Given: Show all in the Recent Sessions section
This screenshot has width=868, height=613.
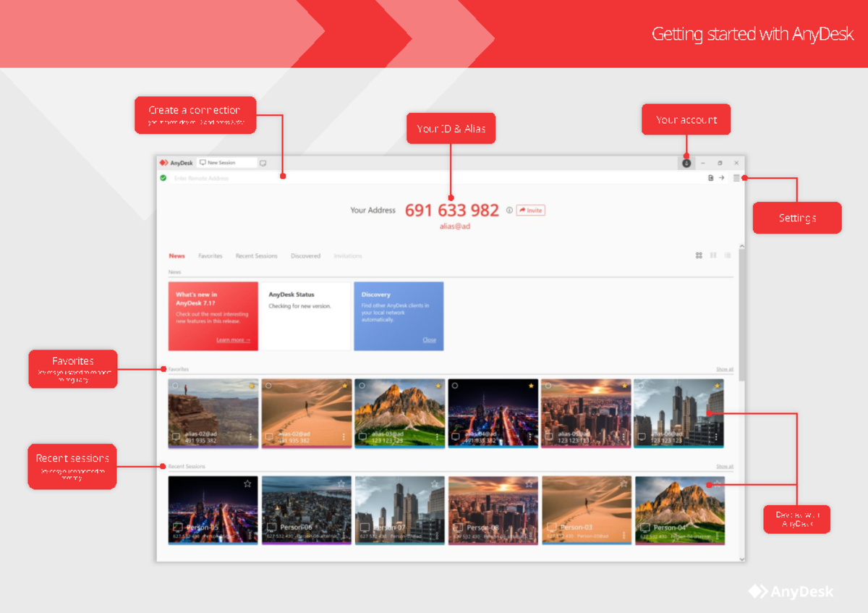Looking at the screenshot, I should [725, 467].
